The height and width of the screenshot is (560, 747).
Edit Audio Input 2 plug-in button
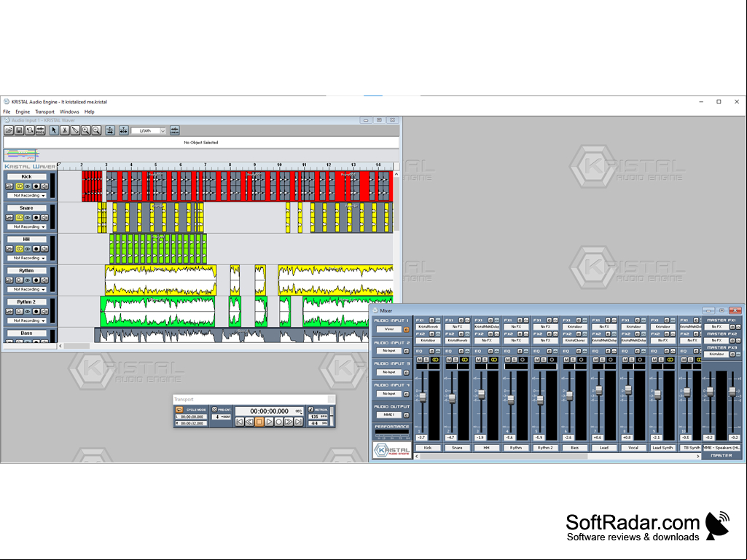(407, 351)
